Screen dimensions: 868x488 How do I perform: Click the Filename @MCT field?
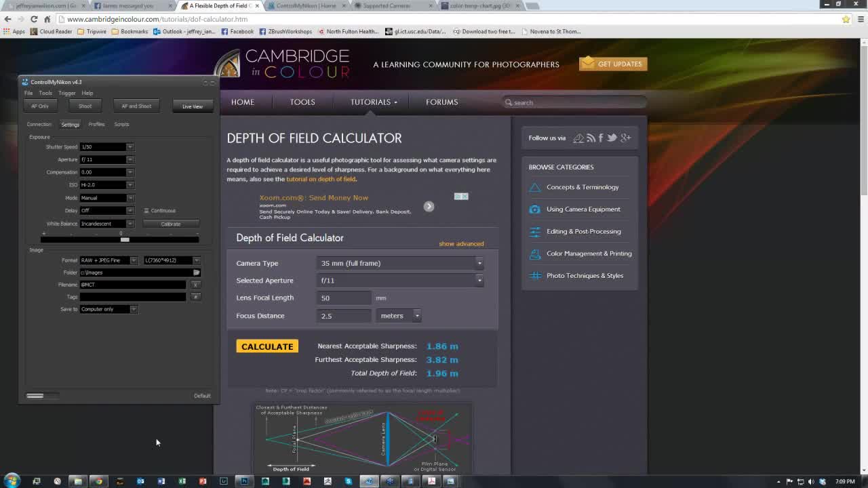pyautogui.click(x=133, y=285)
